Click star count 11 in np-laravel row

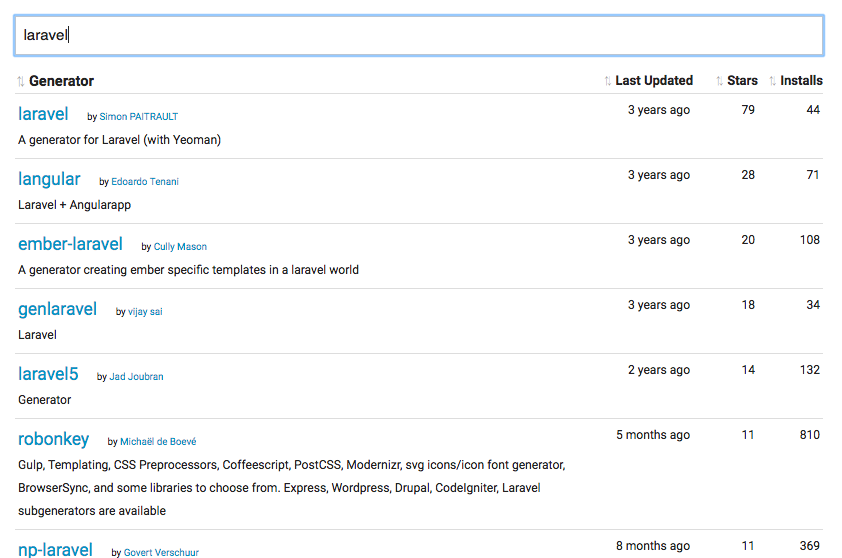(748, 546)
